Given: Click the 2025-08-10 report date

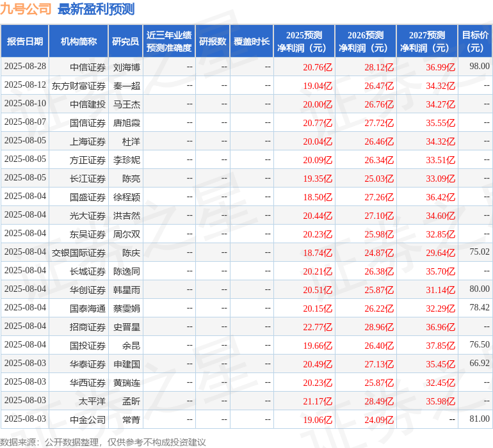Looking at the screenshot, I should coord(25,104).
